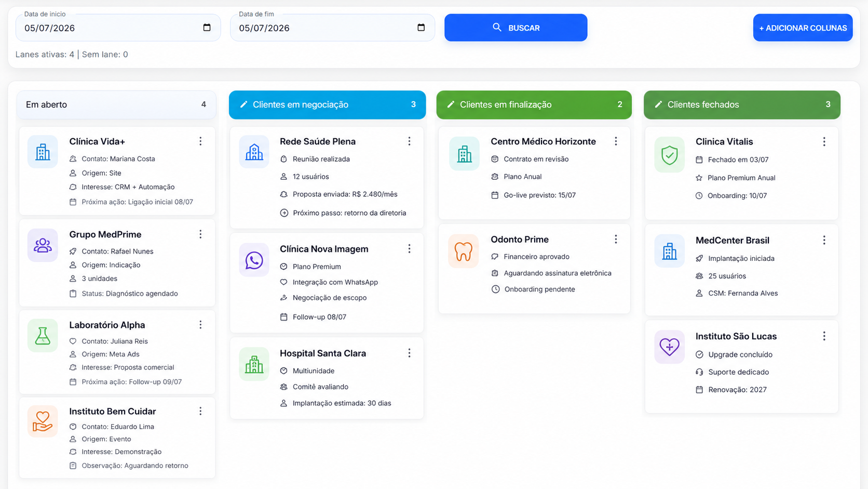Click 'Próximo passo: retorno da diretoria' text
The width and height of the screenshot is (868, 489).
349,213
